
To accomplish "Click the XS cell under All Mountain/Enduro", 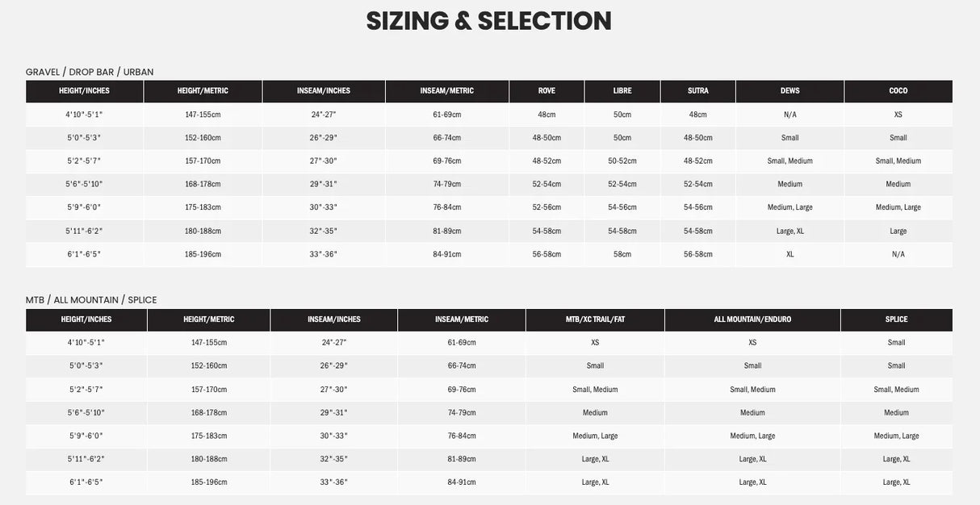I will [x=752, y=343].
